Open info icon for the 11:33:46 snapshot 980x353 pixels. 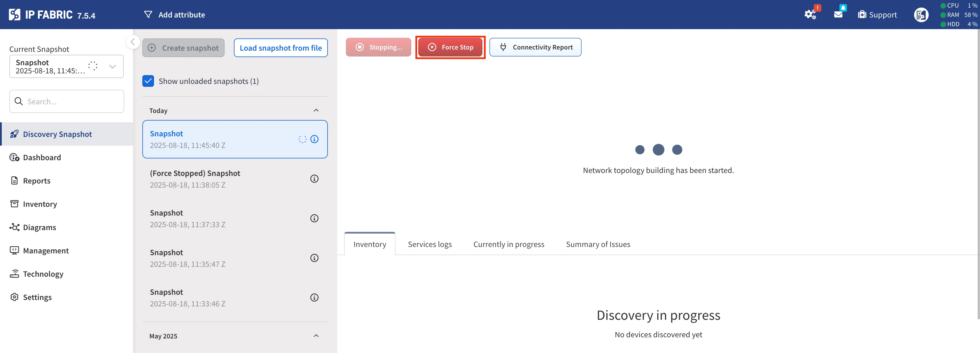(314, 298)
